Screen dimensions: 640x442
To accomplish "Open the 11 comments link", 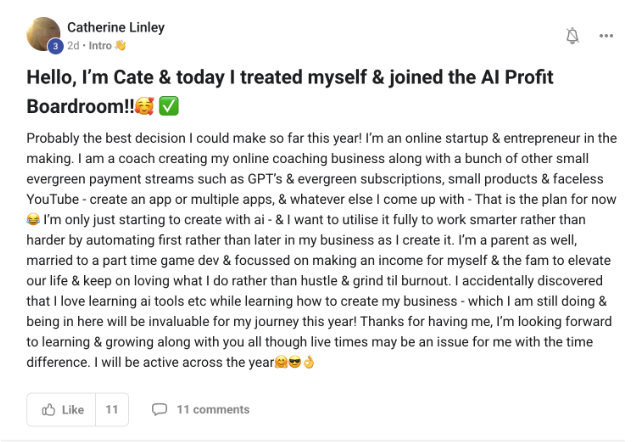I will [213, 409].
